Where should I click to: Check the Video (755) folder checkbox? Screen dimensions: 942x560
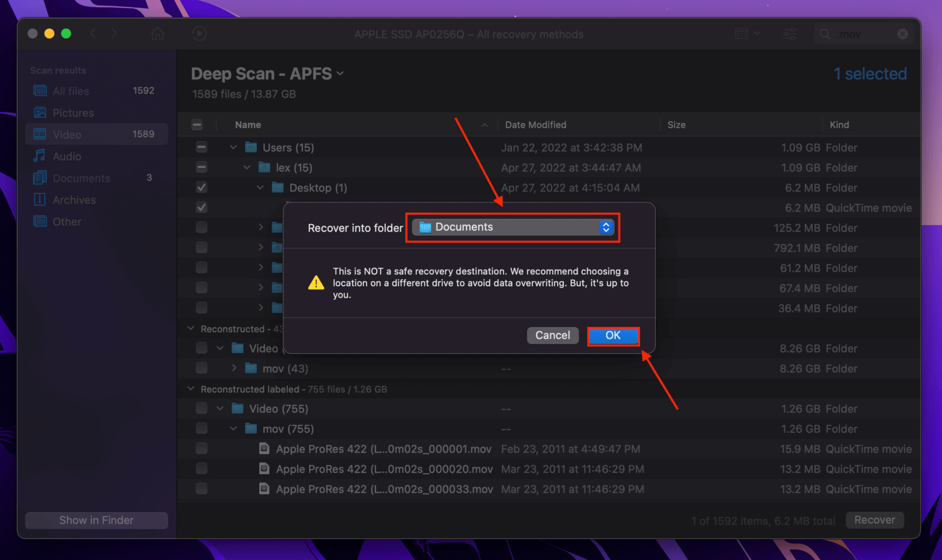201,408
